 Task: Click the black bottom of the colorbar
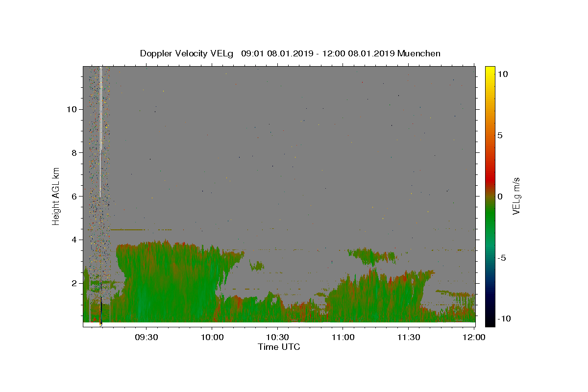point(490,321)
